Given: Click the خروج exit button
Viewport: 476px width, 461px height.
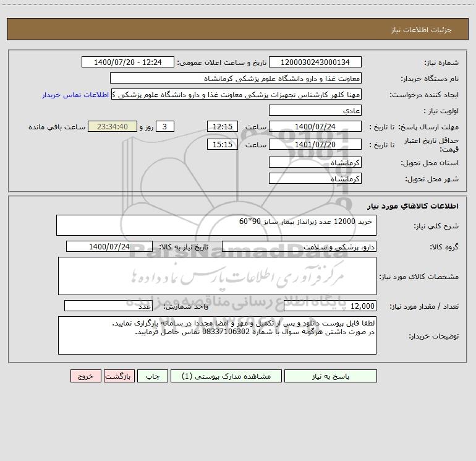Looking at the screenshot, I should [x=85, y=376].
